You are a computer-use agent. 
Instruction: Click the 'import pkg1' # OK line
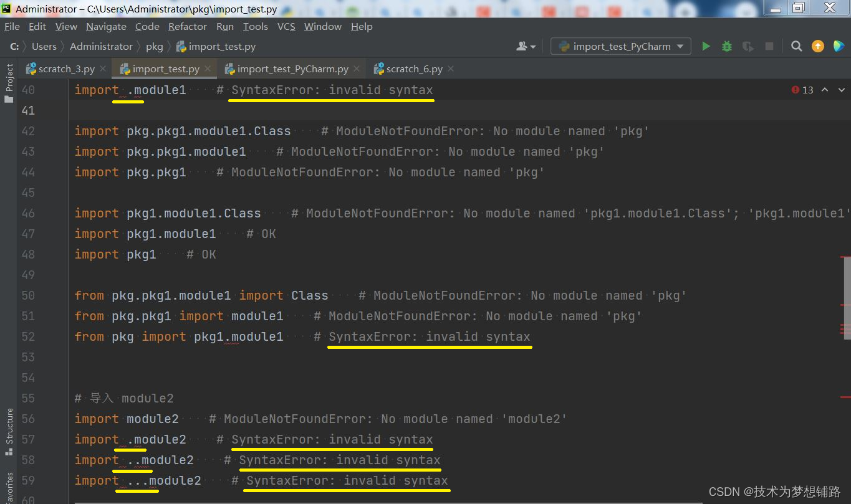click(145, 254)
